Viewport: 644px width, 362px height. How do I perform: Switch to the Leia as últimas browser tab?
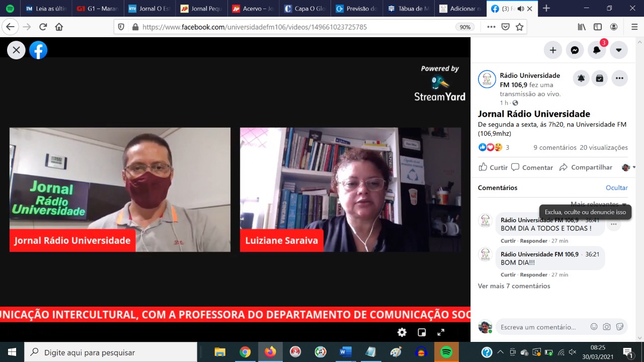point(46,9)
